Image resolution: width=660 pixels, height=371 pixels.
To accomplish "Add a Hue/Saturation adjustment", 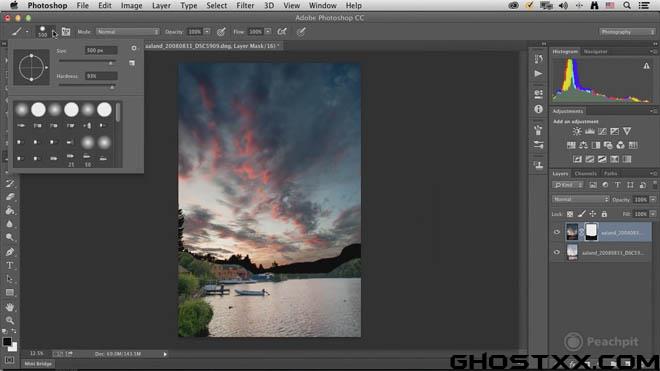I will [571, 145].
